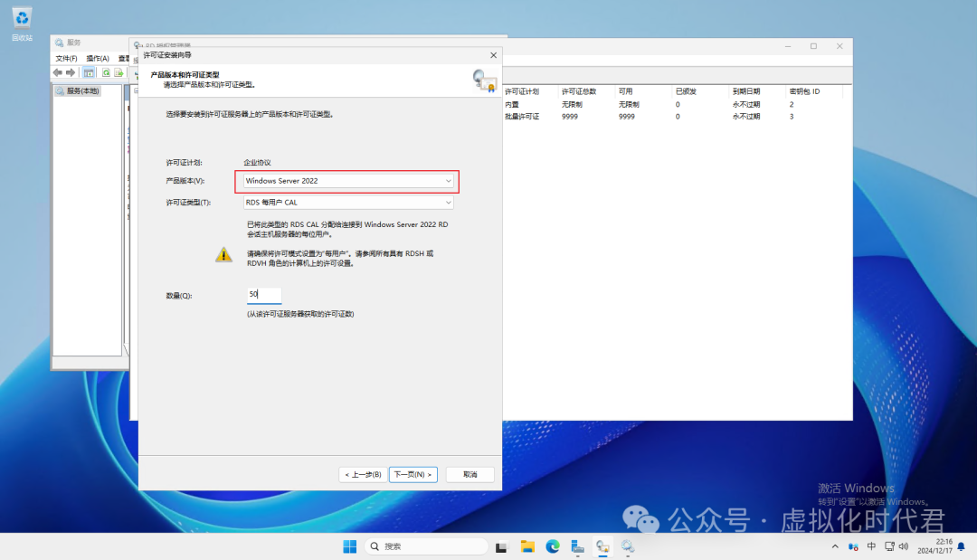Open File Explorer from the taskbar
The image size is (977, 560).
pos(527,546)
